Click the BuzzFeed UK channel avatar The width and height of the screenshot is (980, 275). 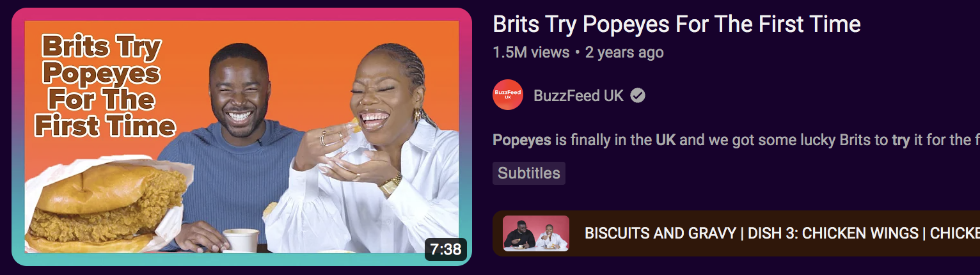click(508, 95)
